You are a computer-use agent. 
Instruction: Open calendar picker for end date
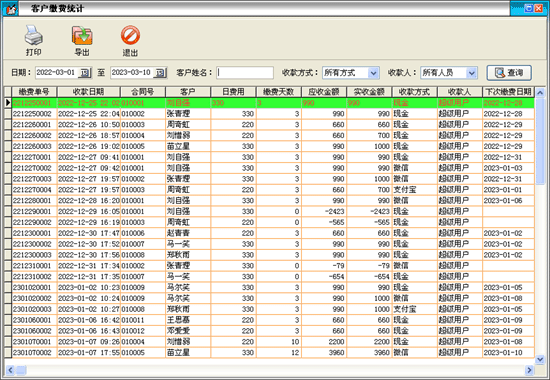(160, 73)
